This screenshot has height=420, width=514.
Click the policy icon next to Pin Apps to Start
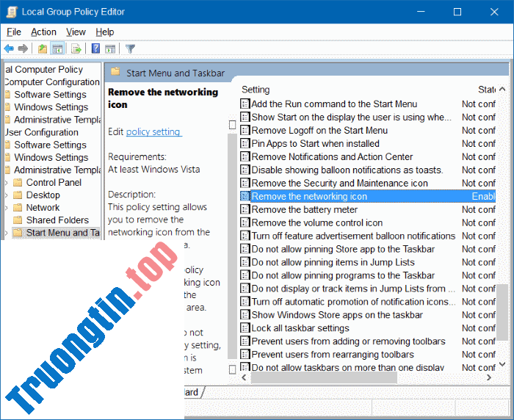245,143
